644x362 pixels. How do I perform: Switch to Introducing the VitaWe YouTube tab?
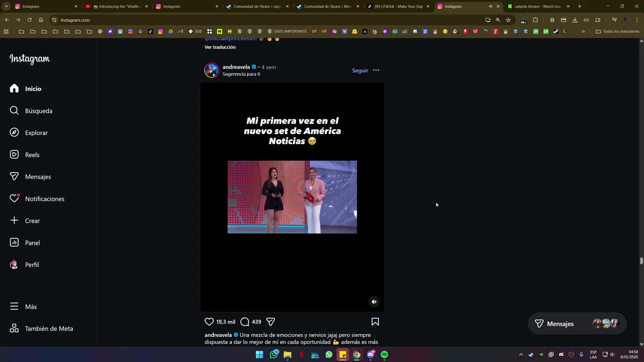117,7
